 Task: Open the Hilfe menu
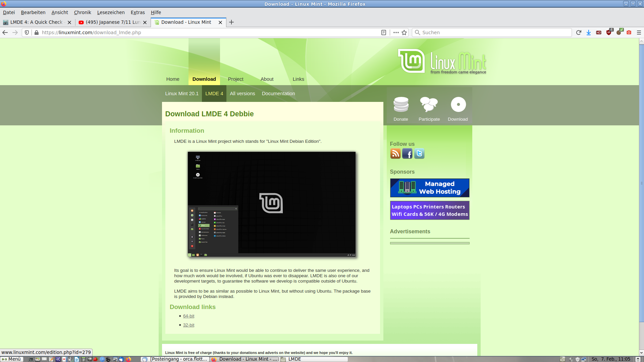[156, 12]
